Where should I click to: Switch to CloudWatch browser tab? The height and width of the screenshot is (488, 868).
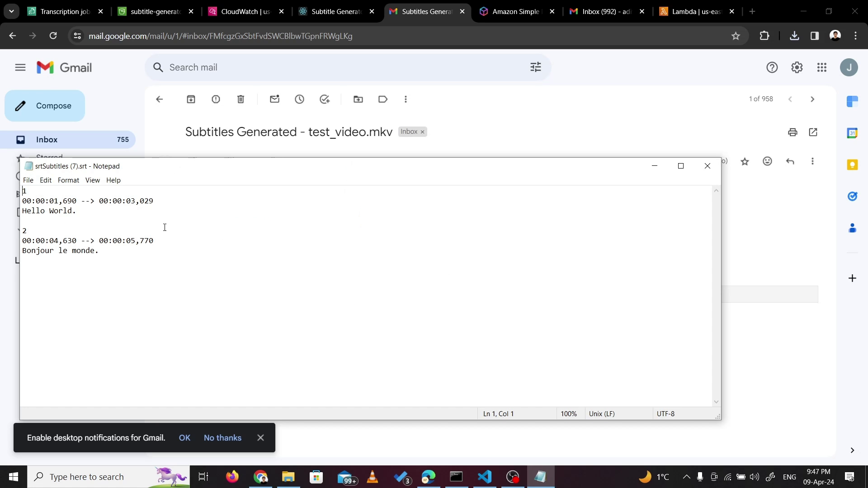245,12
